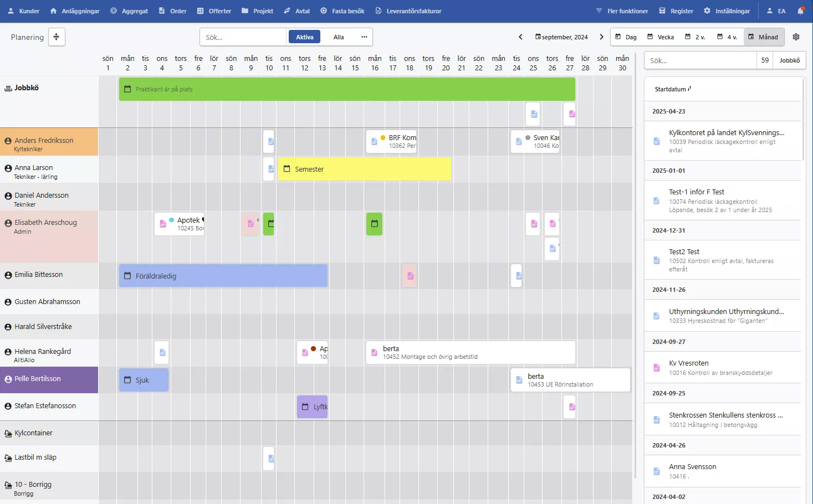Click the yellow Semester event bar

[x=364, y=169]
